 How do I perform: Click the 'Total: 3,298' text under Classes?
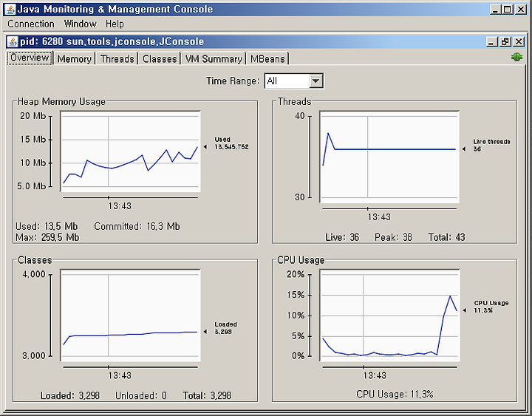(x=207, y=395)
